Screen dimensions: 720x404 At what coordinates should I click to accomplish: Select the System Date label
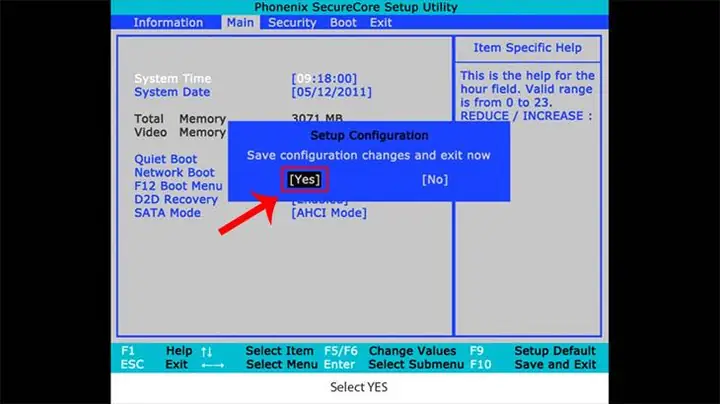(x=172, y=92)
